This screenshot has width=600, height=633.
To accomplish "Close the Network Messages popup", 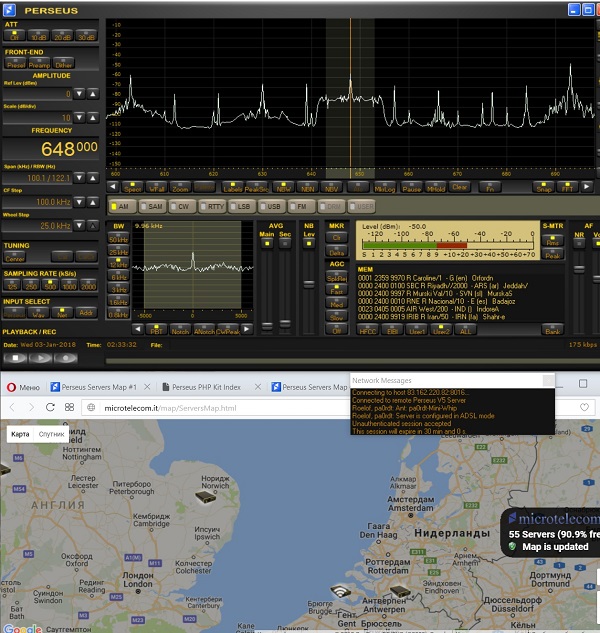I will click(548, 380).
